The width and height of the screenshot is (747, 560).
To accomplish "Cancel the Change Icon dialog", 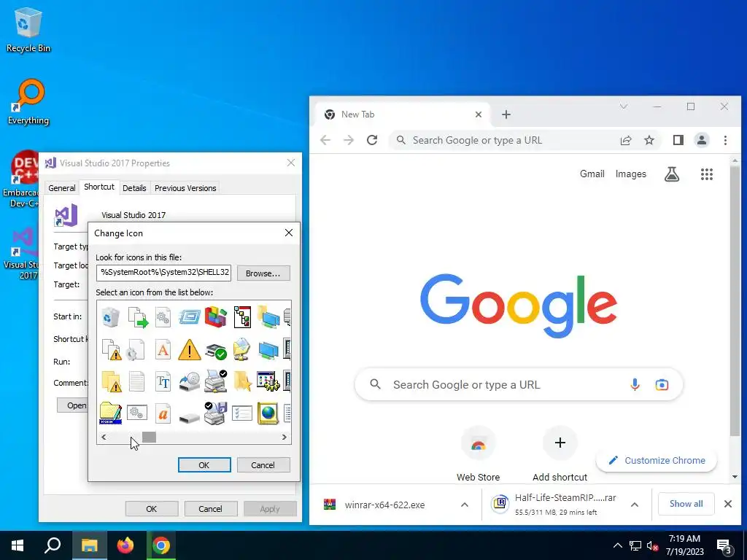I will click(263, 464).
